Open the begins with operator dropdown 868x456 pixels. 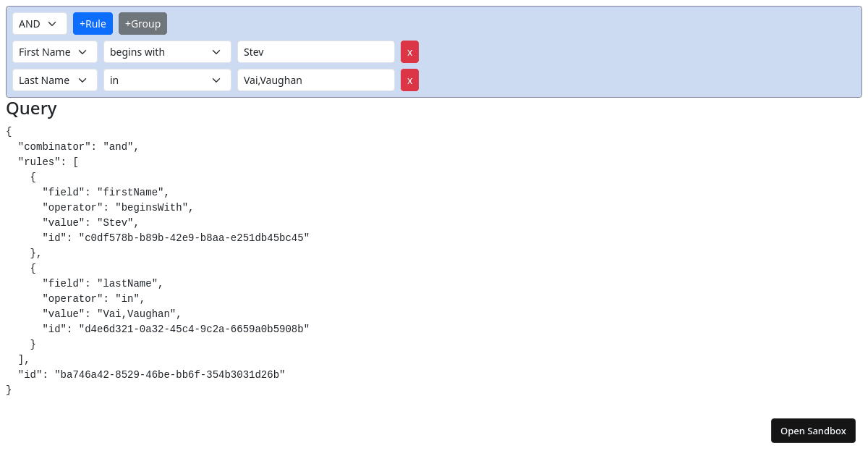tap(167, 51)
